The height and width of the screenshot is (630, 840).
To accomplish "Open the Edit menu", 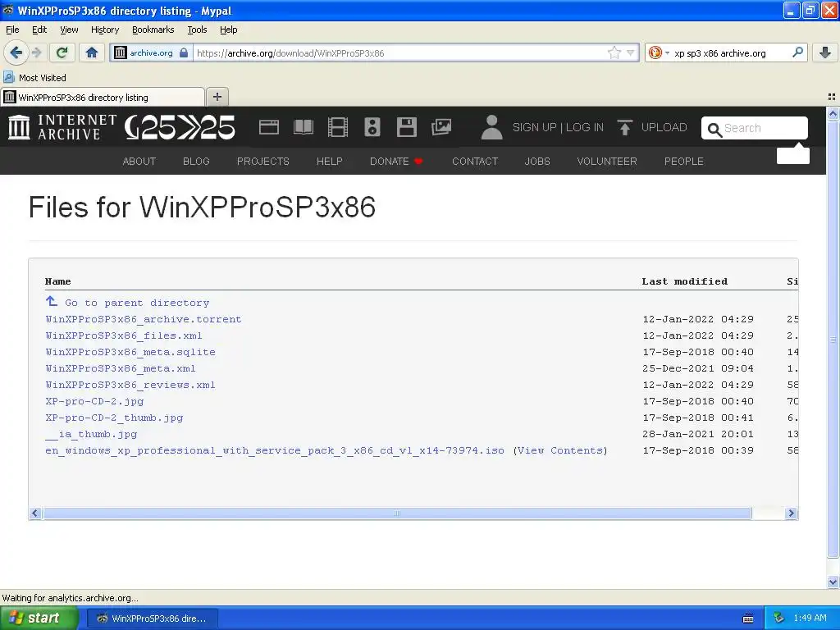I will point(39,30).
